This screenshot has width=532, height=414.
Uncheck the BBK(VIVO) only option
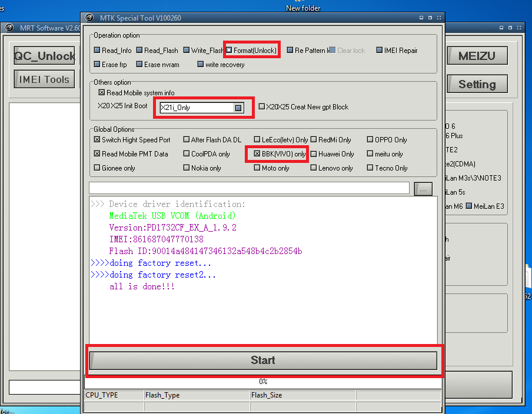pos(257,153)
